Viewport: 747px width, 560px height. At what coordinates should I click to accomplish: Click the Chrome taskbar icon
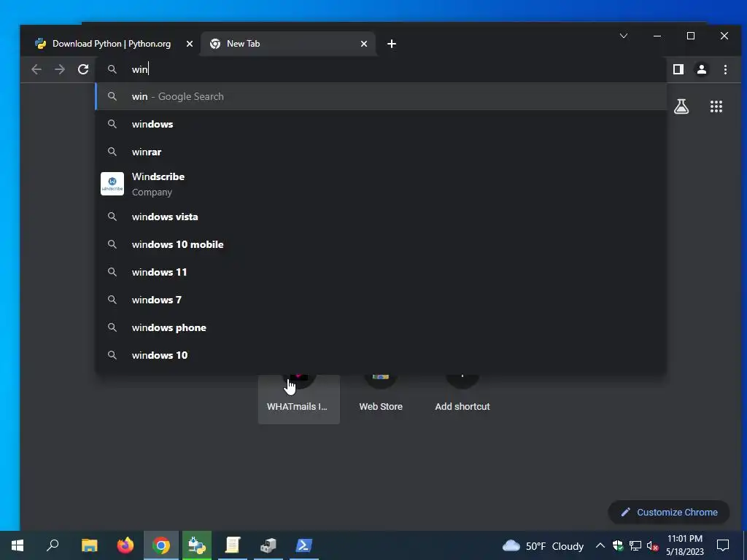(161, 545)
